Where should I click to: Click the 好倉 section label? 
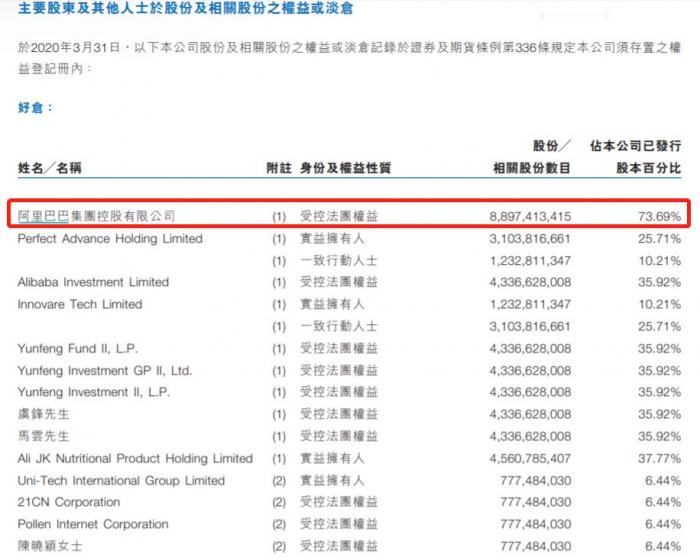pyautogui.click(x=35, y=108)
